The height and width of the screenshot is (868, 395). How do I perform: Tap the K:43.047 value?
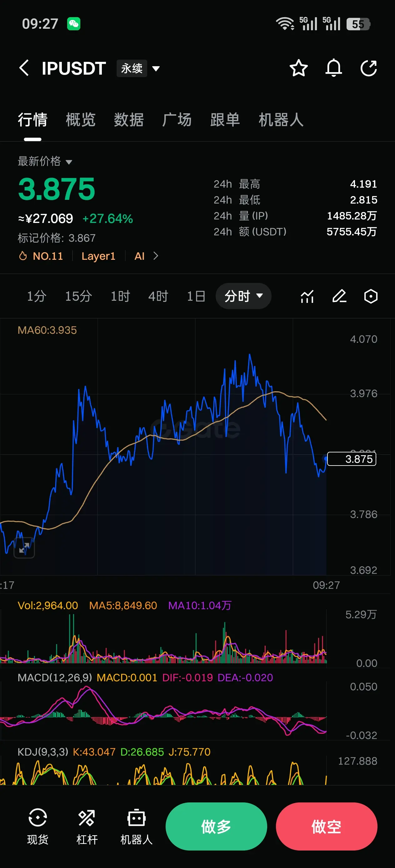[x=94, y=752]
